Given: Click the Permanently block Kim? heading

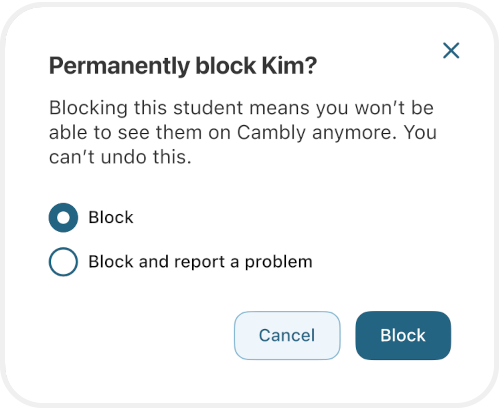Looking at the screenshot, I should coord(183,66).
